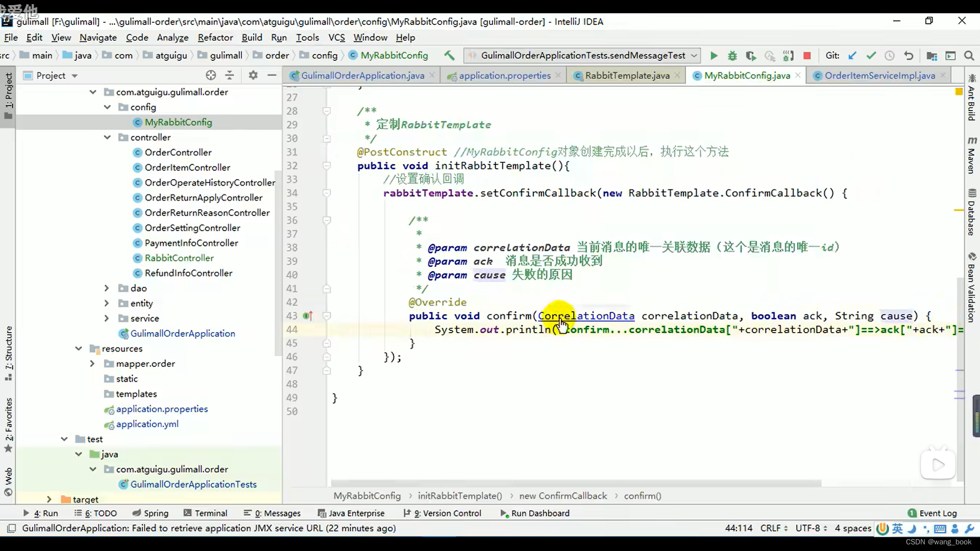
Task: Fold the Javadoc comment at line 28
Action: (x=327, y=111)
